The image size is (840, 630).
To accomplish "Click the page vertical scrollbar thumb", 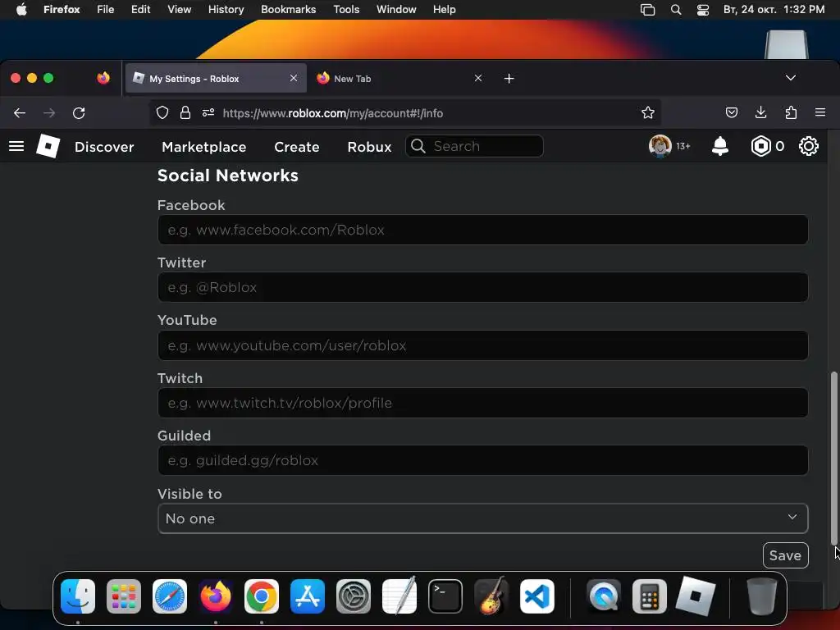I will pos(833,458).
